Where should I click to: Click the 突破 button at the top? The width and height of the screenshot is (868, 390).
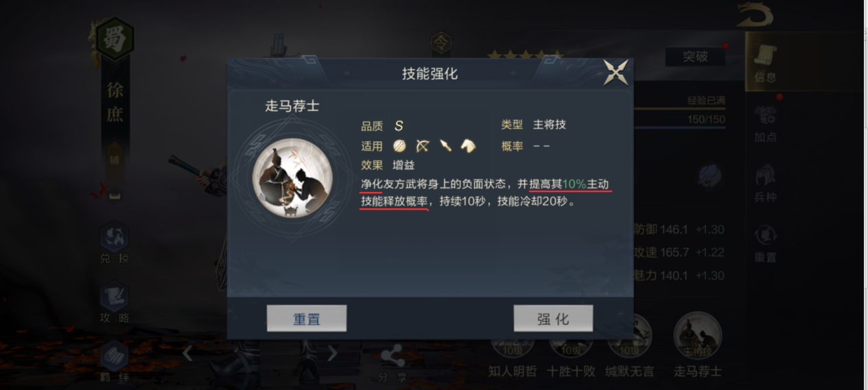click(x=695, y=56)
